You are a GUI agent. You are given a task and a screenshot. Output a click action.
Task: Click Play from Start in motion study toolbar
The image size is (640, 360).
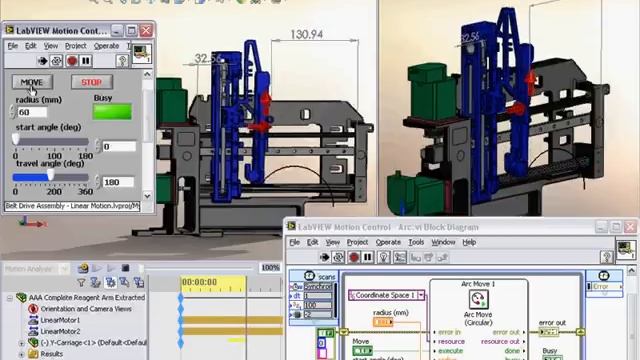97,268
